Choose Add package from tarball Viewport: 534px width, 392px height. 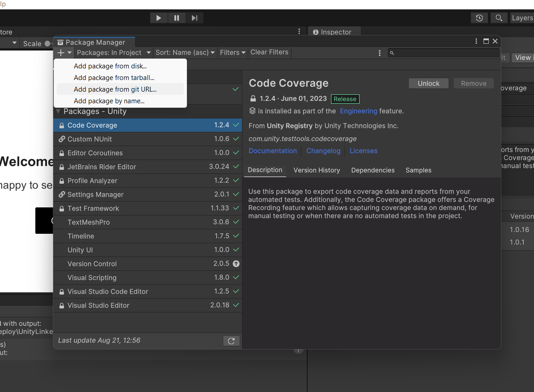120,78
